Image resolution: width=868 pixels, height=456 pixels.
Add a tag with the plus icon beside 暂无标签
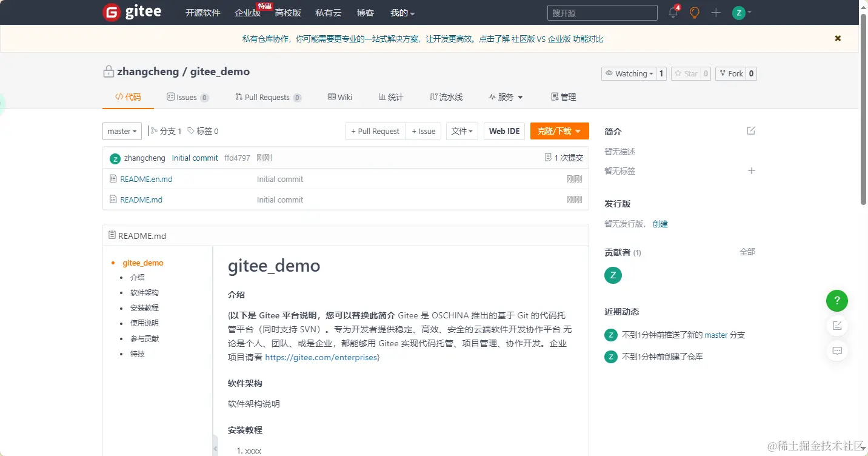751,171
